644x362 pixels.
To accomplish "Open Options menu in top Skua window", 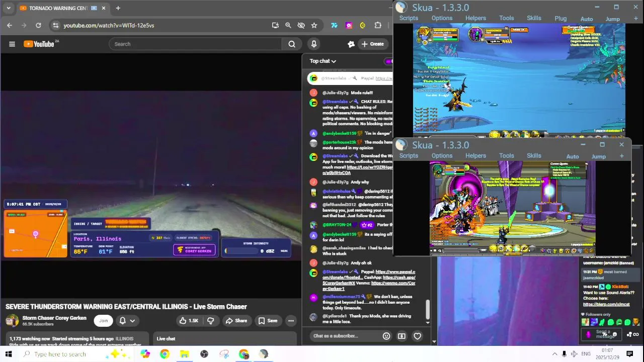I will (442, 18).
